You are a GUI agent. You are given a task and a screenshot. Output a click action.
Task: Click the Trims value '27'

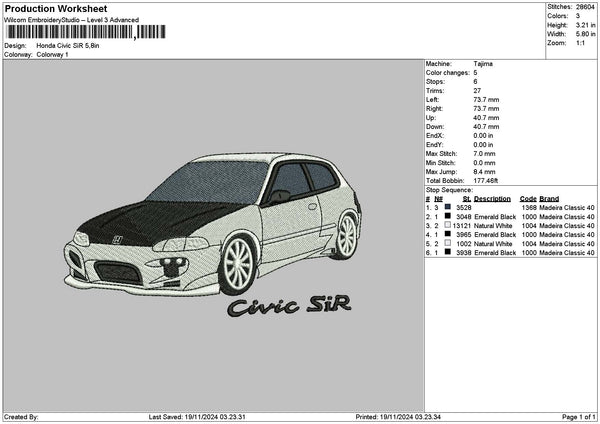(477, 91)
